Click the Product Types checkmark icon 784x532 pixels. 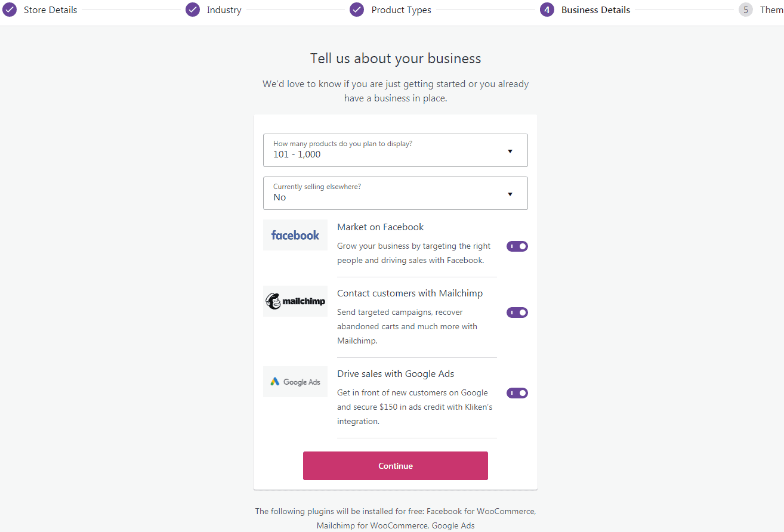tap(357, 10)
